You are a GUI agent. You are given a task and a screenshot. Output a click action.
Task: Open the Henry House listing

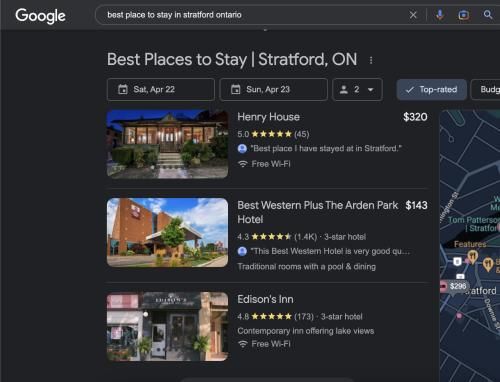tap(268, 117)
